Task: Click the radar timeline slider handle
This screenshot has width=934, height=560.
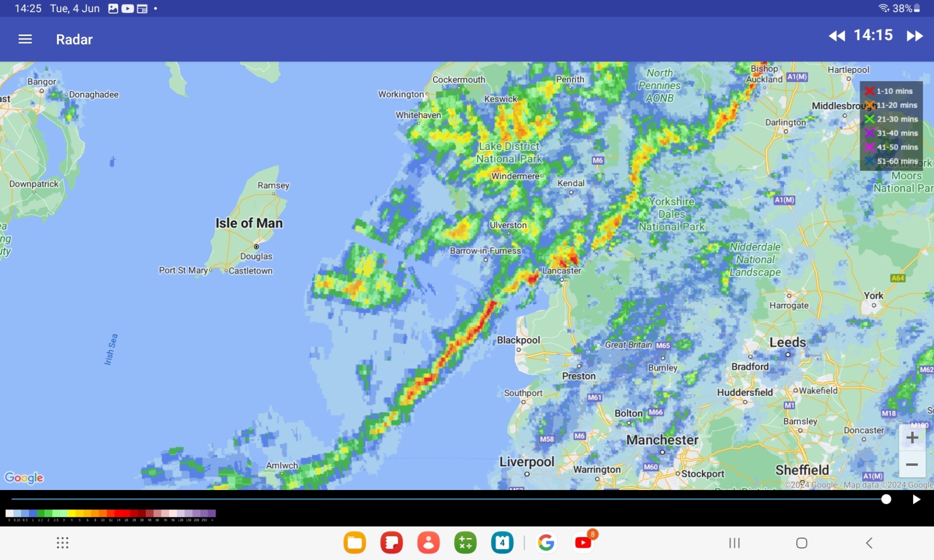Action: tap(886, 499)
